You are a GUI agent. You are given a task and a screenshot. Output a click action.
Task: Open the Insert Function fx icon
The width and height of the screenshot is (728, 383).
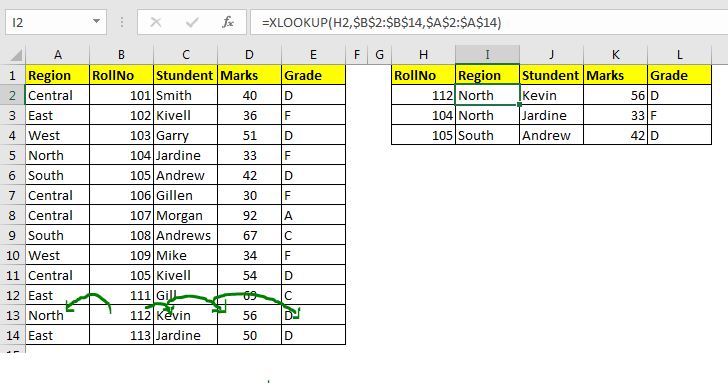point(228,22)
